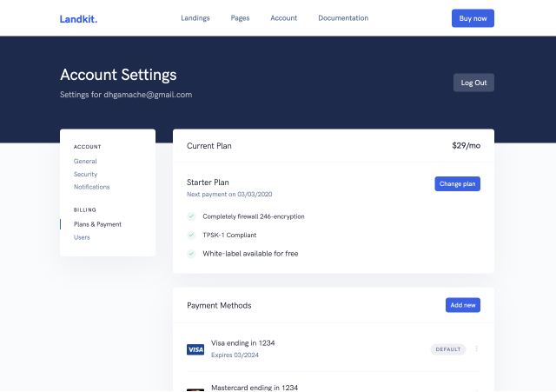Open the Visa card options menu

tap(476, 349)
